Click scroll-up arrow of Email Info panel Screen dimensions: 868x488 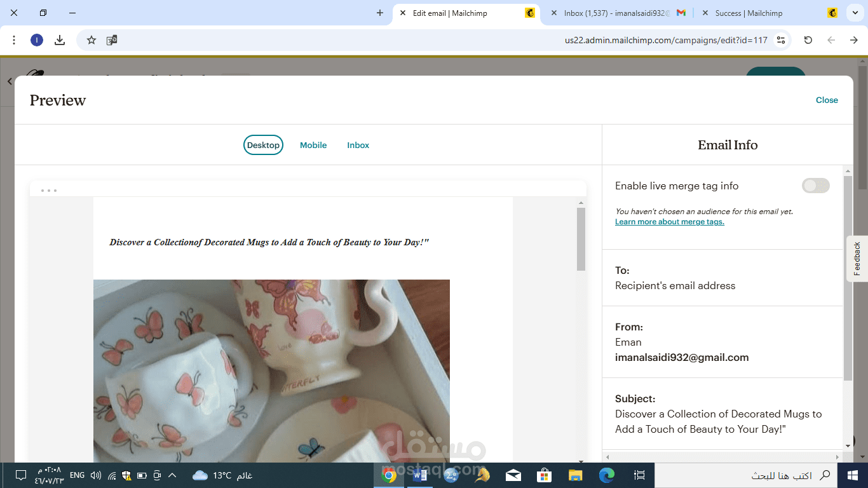point(848,170)
